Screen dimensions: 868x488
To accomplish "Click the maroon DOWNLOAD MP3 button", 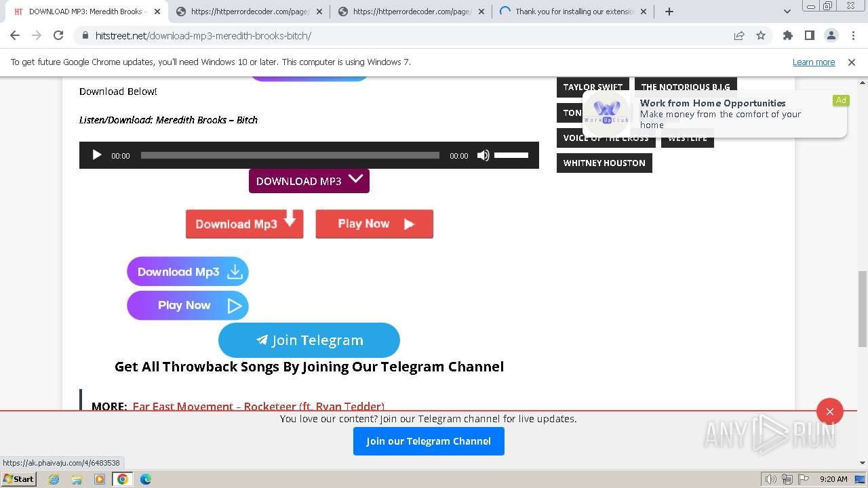I will click(x=309, y=181).
